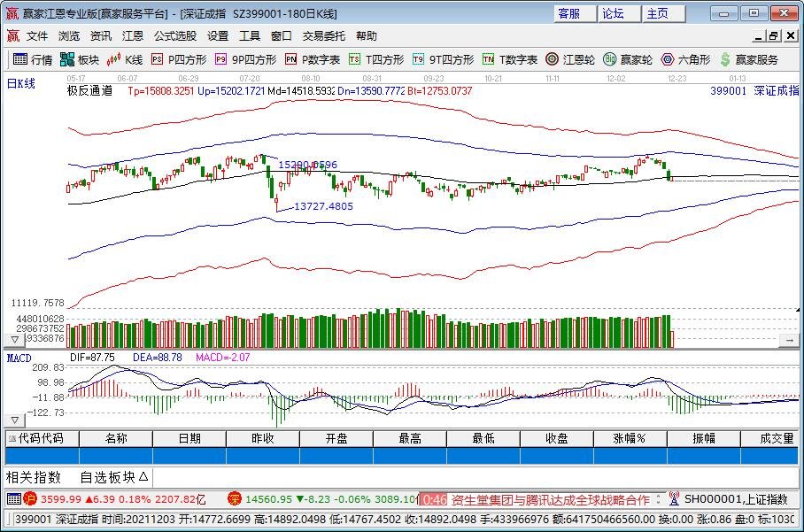
Task: Click the news ticker headline 资生堂集团
Action: pos(551,499)
